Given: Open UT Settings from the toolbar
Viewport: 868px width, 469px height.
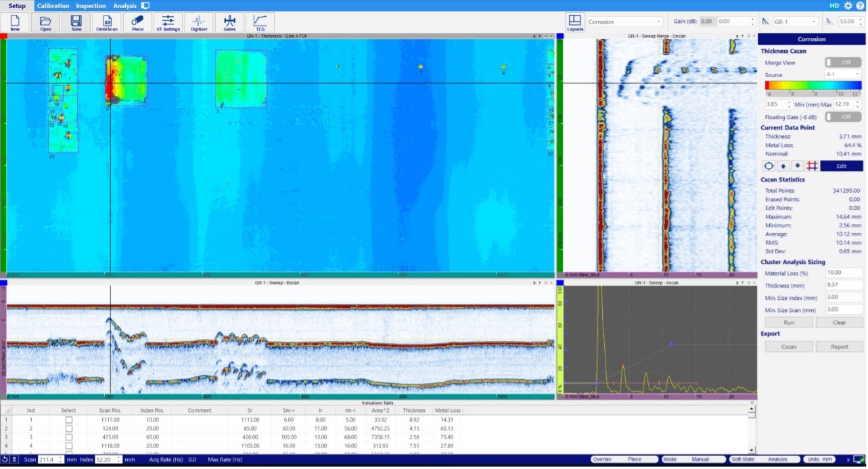Looking at the screenshot, I should tap(168, 22).
